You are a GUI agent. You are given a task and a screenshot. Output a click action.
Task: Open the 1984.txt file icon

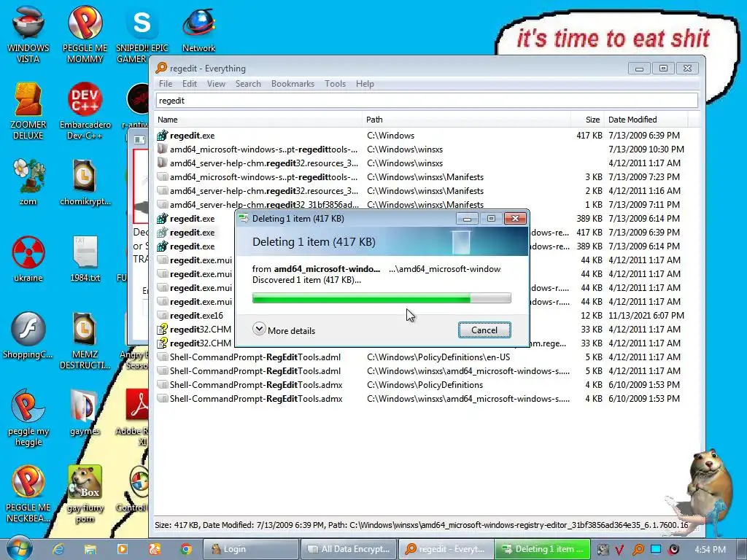tap(85, 259)
